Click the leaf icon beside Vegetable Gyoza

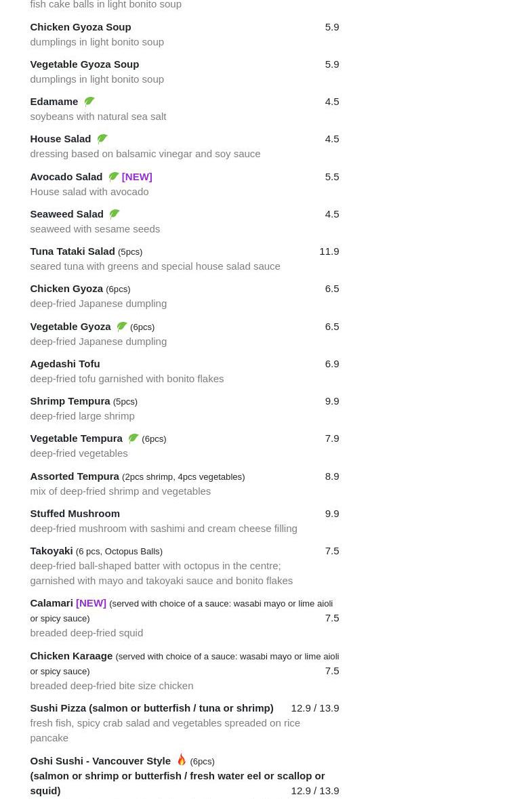(121, 327)
